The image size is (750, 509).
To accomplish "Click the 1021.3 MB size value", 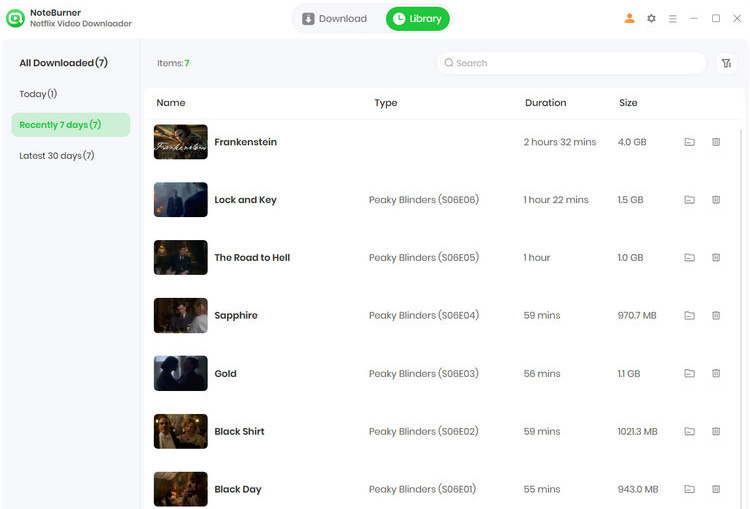I will (x=637, y=431).
